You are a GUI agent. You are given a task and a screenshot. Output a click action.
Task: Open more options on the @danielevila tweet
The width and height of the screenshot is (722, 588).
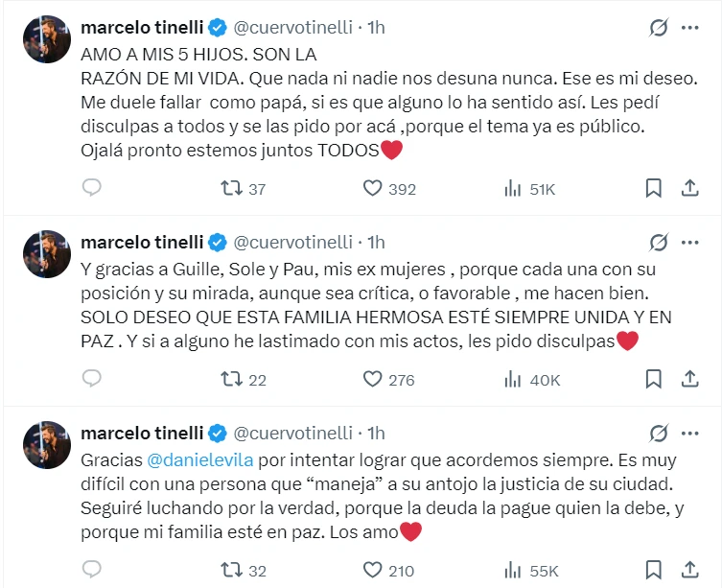click(689, 433)
